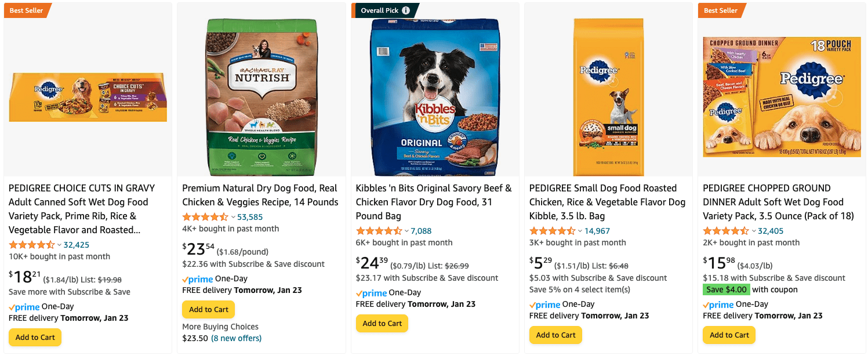Click the star rating of Rachael Ray Nutrish
868x355 pixels.
tap(205, 217)
